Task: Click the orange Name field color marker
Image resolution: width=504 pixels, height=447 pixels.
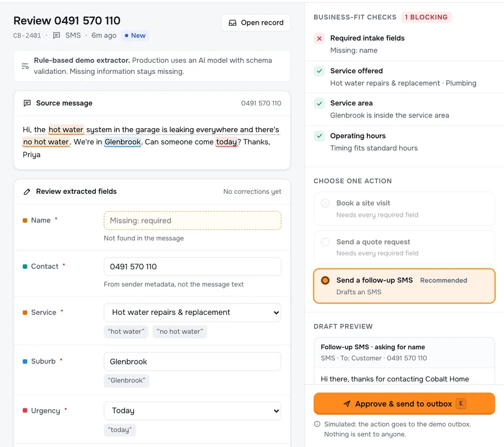Action: click(x=25, y=221)
